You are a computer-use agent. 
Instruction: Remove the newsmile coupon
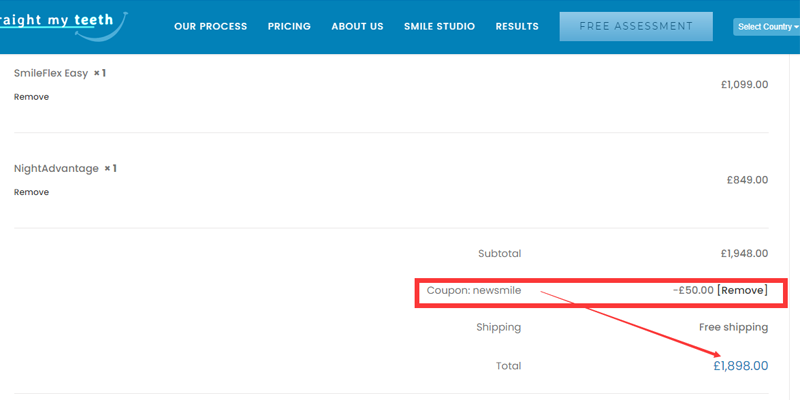click(x=742, y=291)
